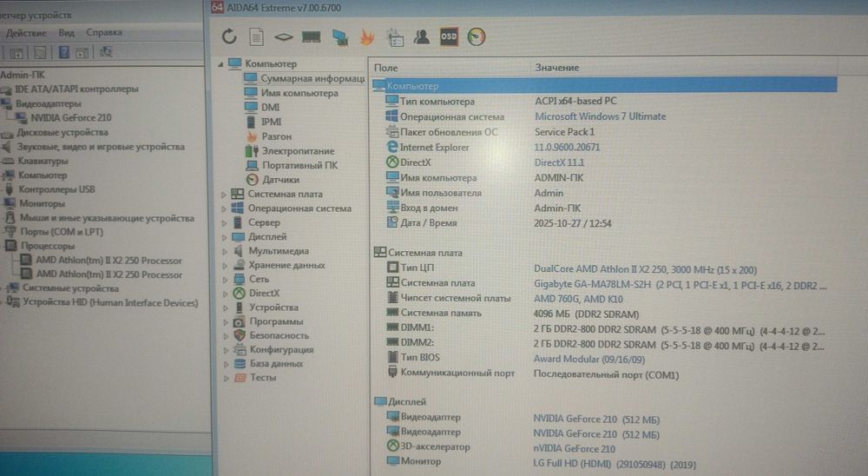Click the LG Full HD (HDMI) monitor value

(615, 465)
